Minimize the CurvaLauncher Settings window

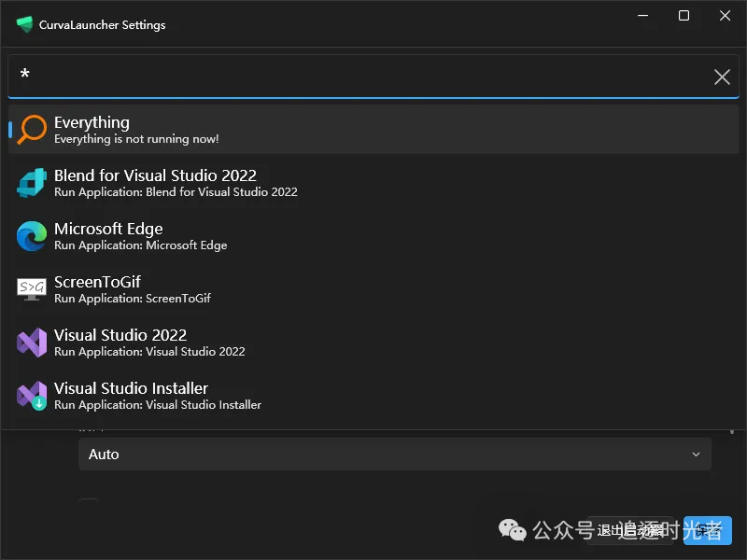pos(643,16)
